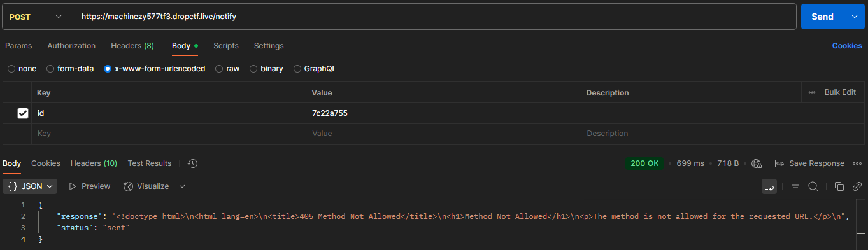The height and width of the screenshot is (250, 868).
Task: Click the Bulk Edit button
Action: point(840,92)
